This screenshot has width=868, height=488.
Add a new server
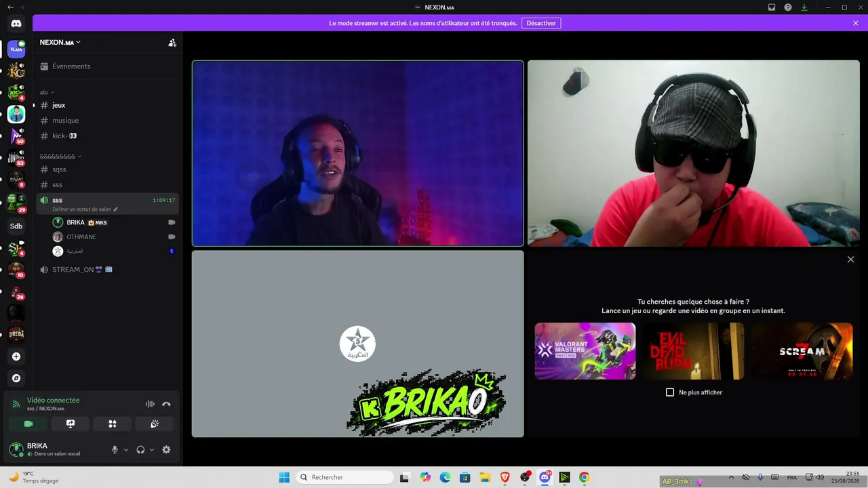16,357
